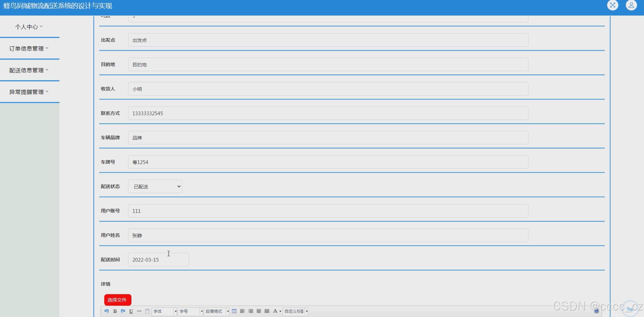Click the redo icon in the editor toolbar
Screen dimensions: 644x317
[x=123, y=311]
